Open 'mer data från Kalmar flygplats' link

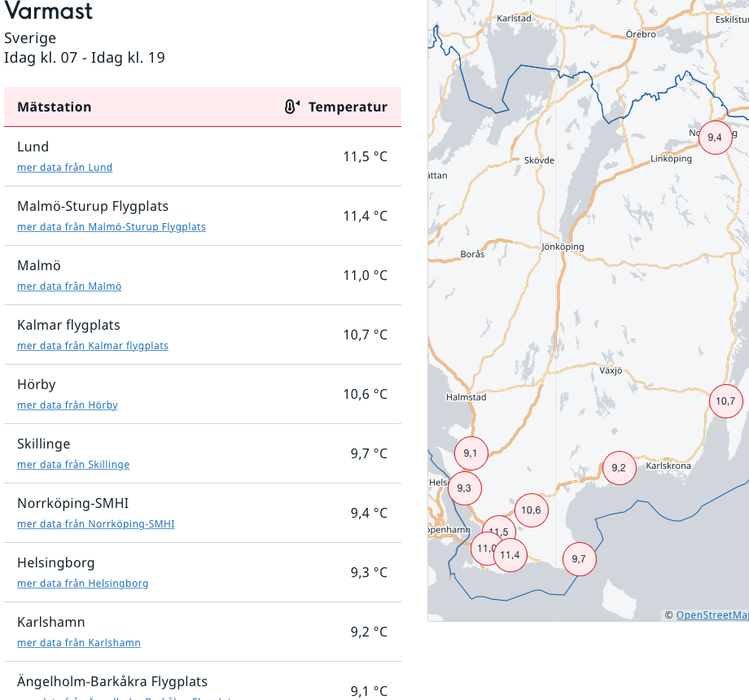(93, 346)
